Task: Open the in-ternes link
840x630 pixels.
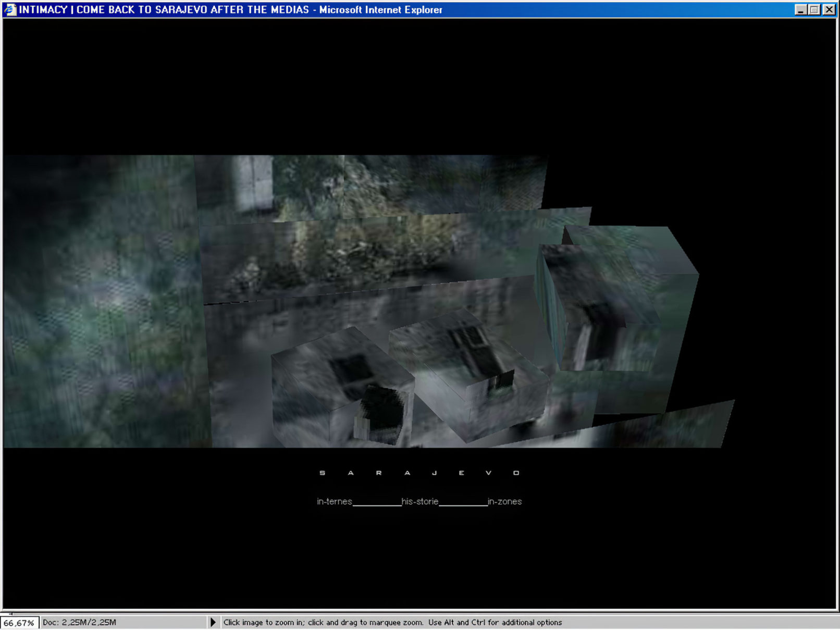Action: [x=334, y=501]
